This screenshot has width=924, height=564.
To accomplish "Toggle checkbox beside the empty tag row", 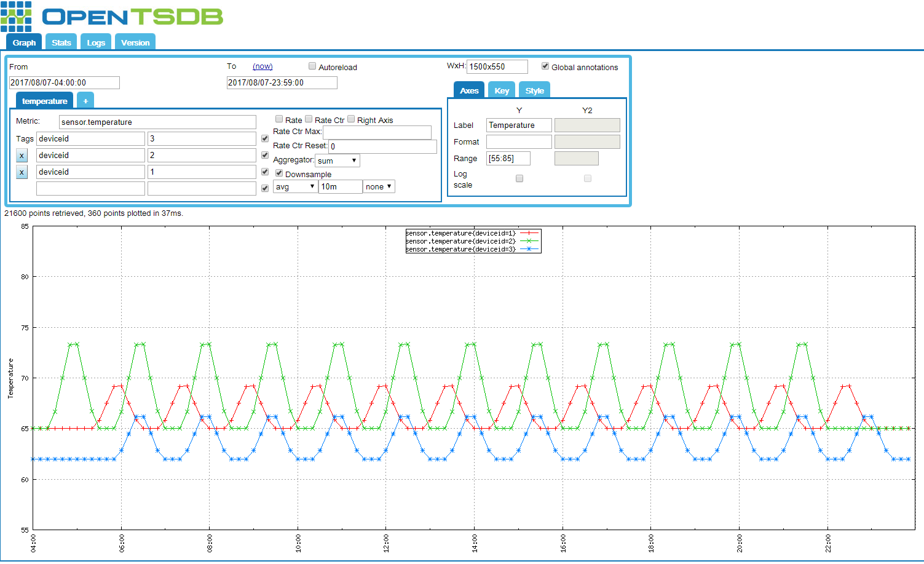I will [265, 189].
